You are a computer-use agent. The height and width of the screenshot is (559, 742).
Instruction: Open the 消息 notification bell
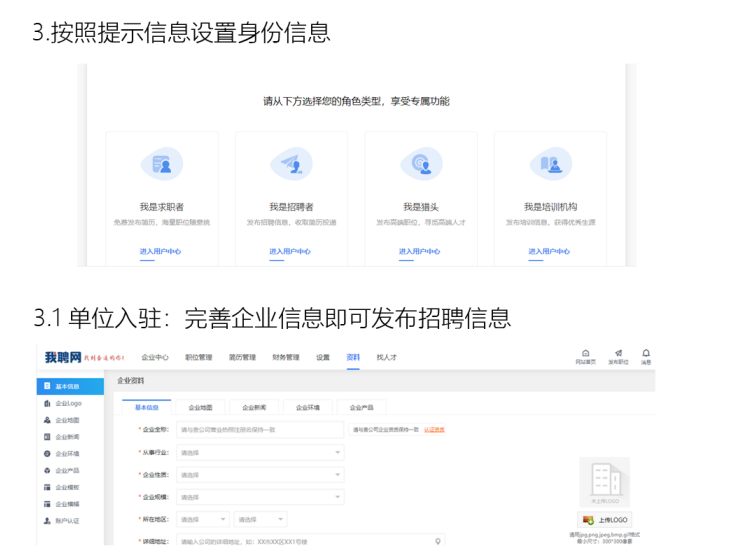[x=646, y=353]
